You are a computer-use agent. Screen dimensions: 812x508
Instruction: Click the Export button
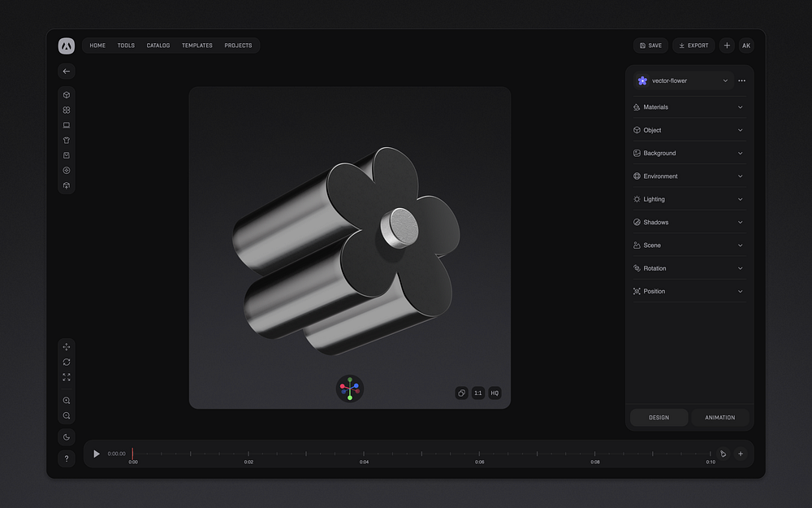[x=693, y=46]
